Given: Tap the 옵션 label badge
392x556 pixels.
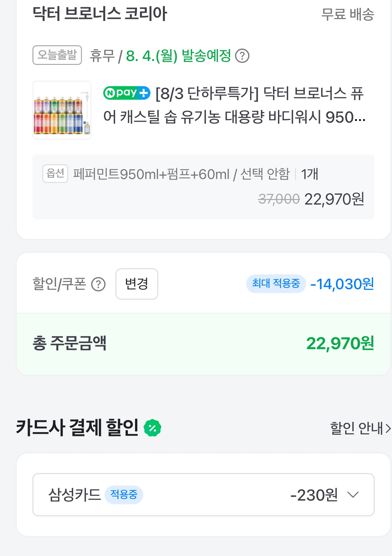Looking at the screenshot, I should pos(55,173).
